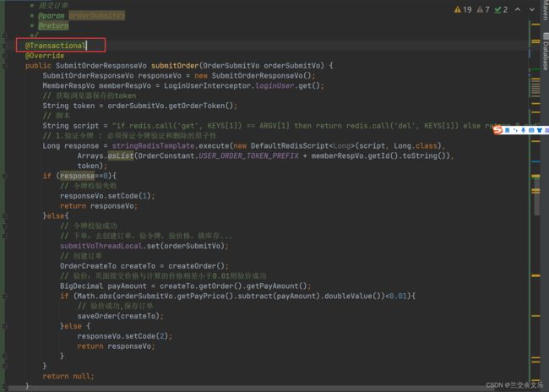Collapse fold marker at if (Math.abs line

4,297
